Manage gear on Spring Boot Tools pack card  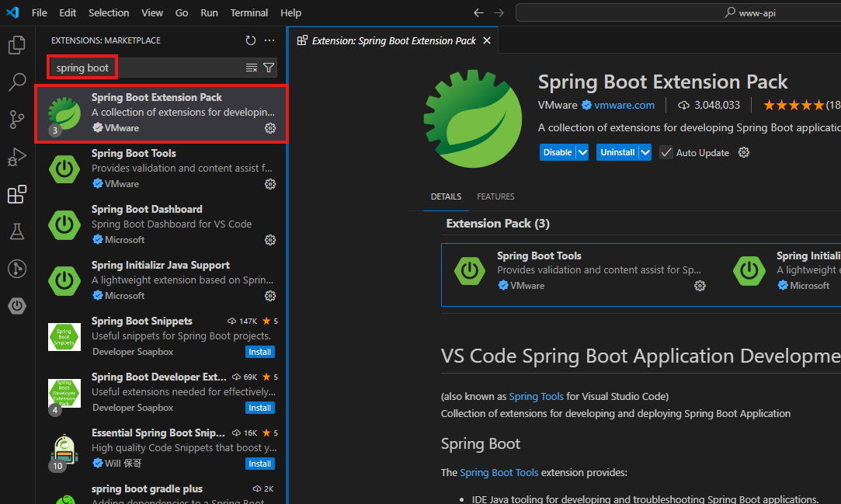[700, 286]
